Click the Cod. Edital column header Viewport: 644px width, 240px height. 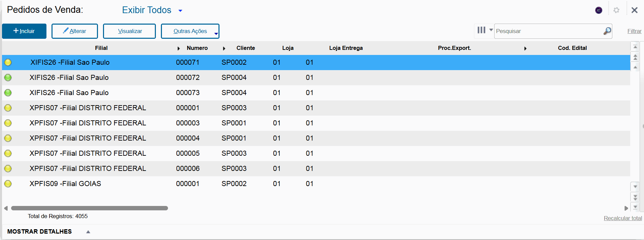click(572, 48)
